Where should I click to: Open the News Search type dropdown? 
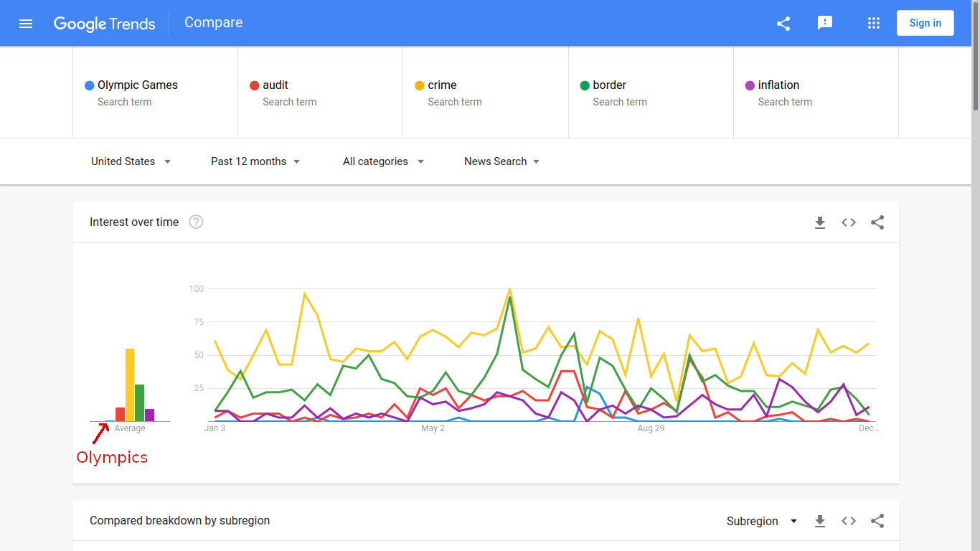(501, 161)
